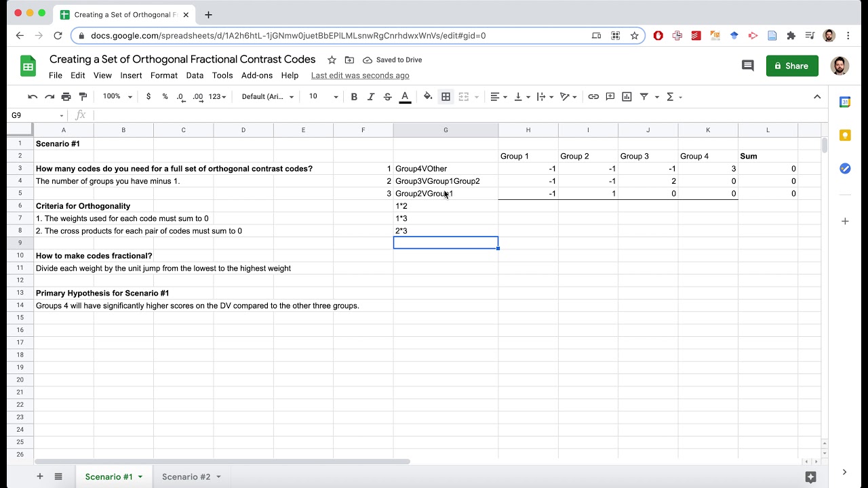This screenshot has width=868, height=488.
Task: Click 'Last edit was seconds ago' link
Action: 360,75
